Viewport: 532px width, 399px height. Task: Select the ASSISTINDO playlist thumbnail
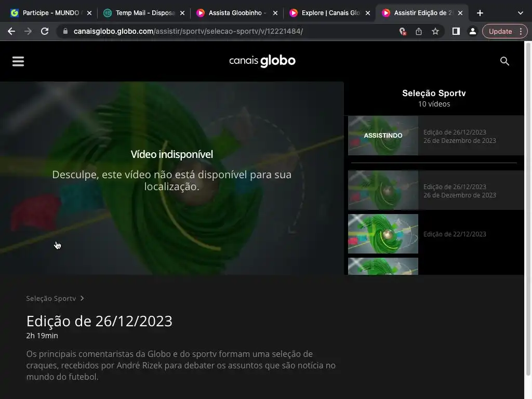click(x=383, y=136)
